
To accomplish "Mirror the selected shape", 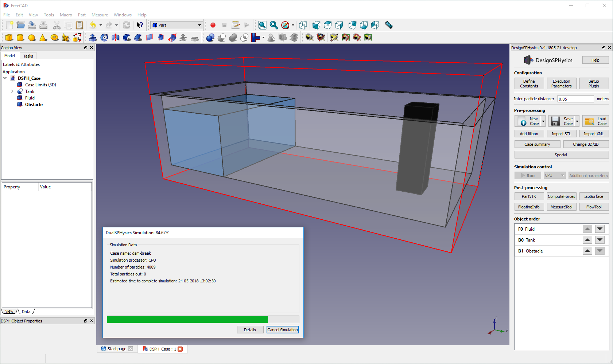I will pos(116,38).
